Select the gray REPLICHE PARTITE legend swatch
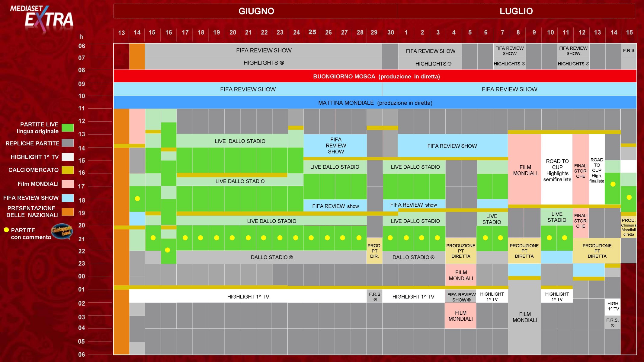644x362 pixels. coord(68,143)
